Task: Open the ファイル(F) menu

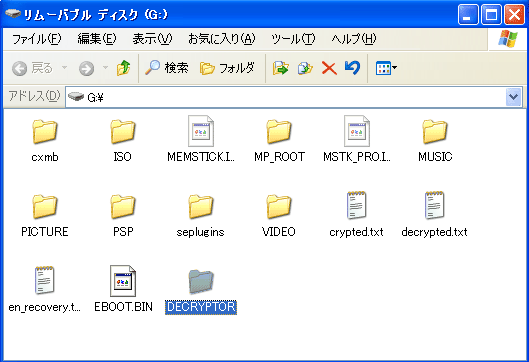Action: pyautogui.click(x=36, y=39)
